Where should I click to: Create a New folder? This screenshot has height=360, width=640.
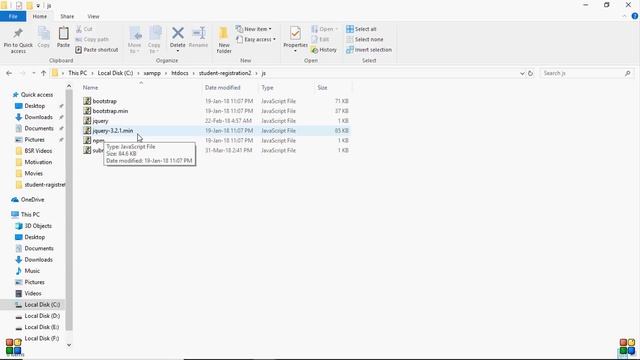[224, 40]
